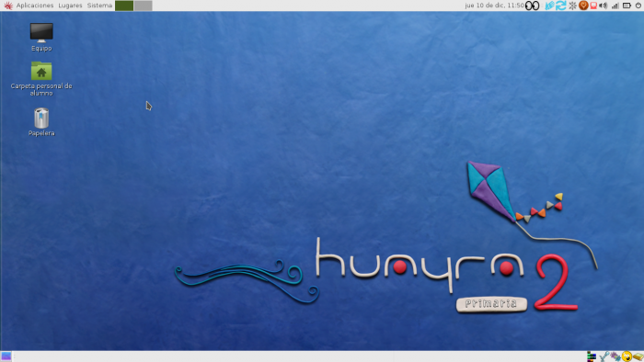Open the Papelera trash icon
This screenshot has height=362, width=644.
click(41, 122)
